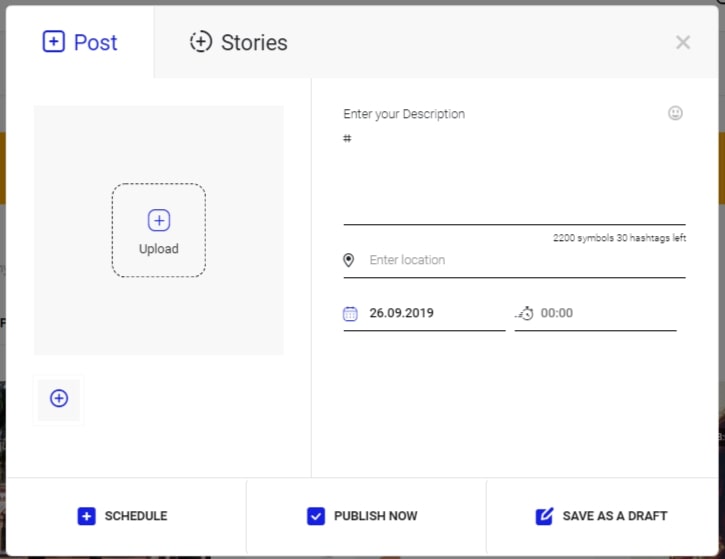Focus the Enter location field

click(x=514, y=260)
